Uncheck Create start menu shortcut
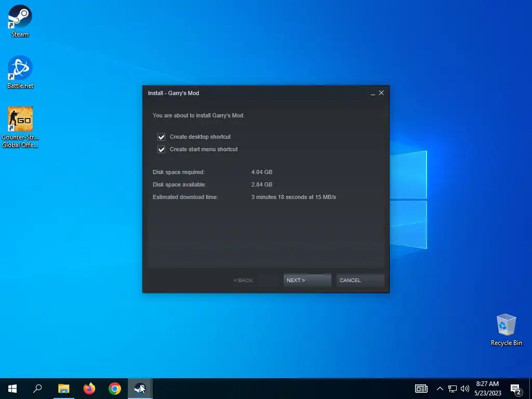The height and width of the screenshot is (399, 532). [161, 149]
